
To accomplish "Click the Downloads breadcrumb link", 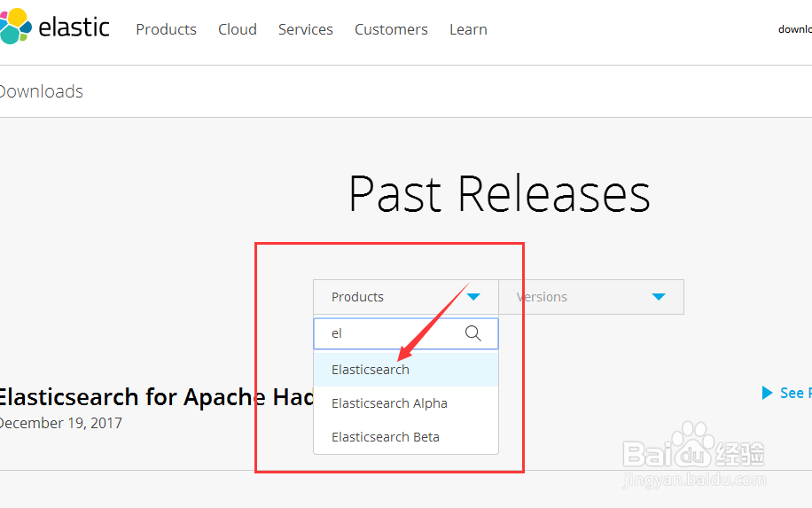I will coord(41,91).
